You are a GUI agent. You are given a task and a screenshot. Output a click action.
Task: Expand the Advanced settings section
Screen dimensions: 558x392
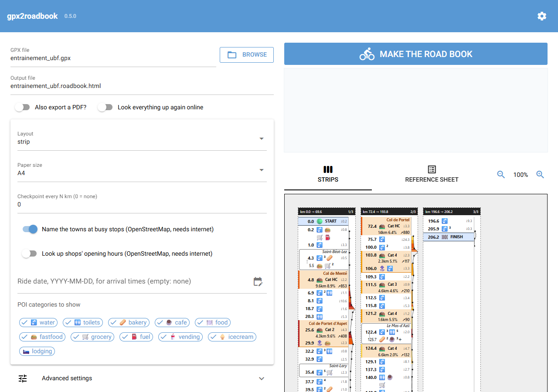pos(142,378)
